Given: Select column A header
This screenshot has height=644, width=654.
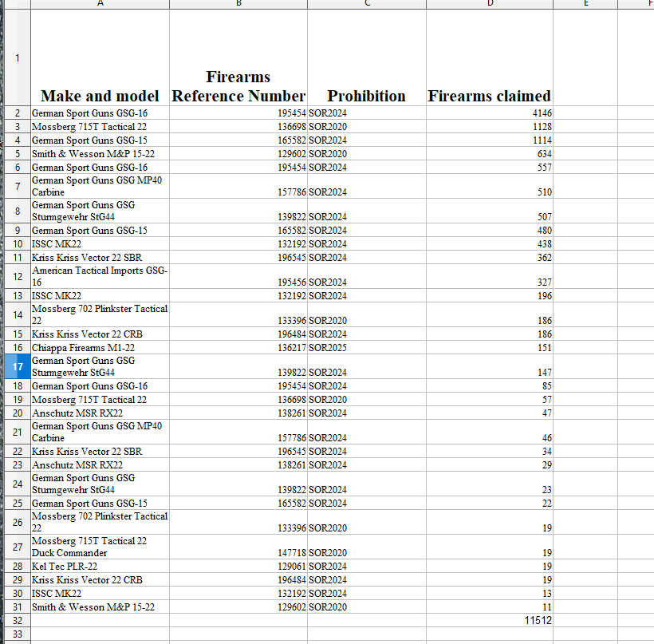Looking at the screenshot, I should [x=100, y=4].
